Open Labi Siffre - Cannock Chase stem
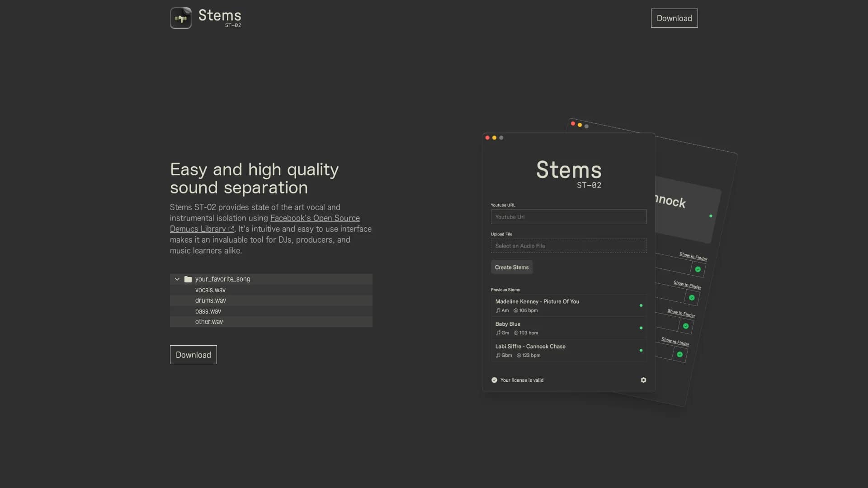 point(569,351)
